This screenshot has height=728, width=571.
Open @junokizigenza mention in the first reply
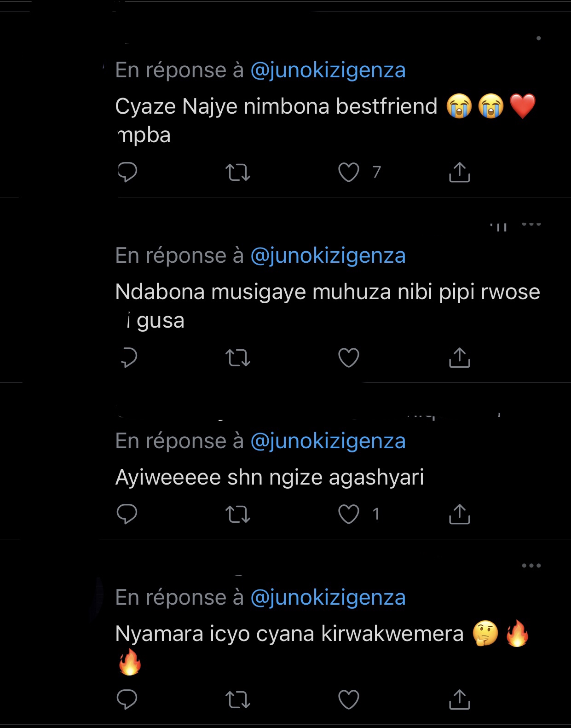tap(328, 70)
